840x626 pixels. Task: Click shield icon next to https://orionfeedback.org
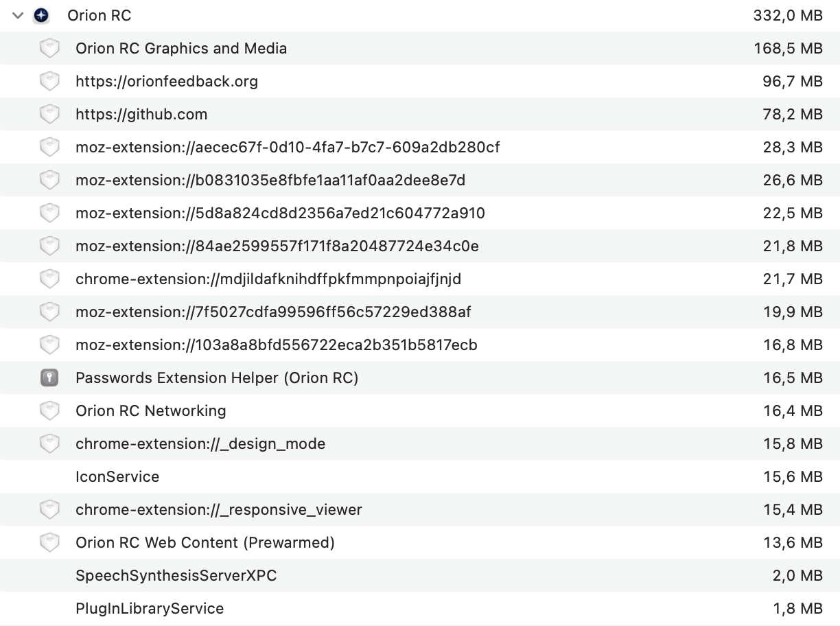click(49, 81)
